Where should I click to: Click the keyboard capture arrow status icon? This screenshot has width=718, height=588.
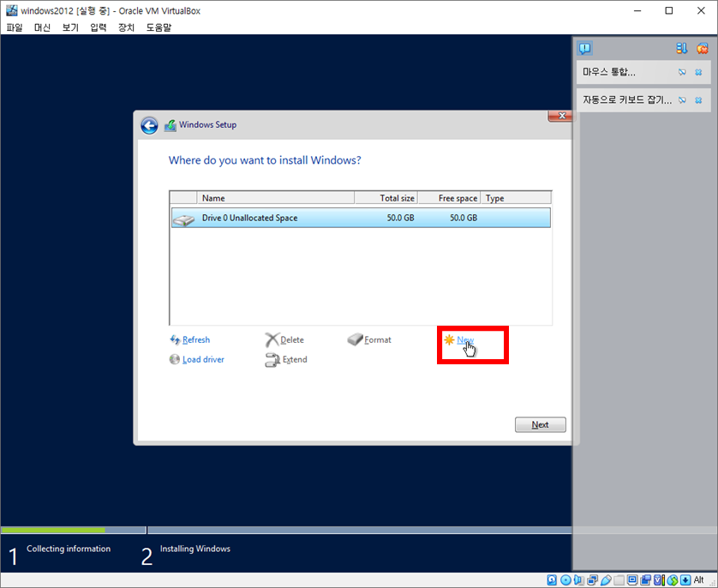[x=685, y=580]
